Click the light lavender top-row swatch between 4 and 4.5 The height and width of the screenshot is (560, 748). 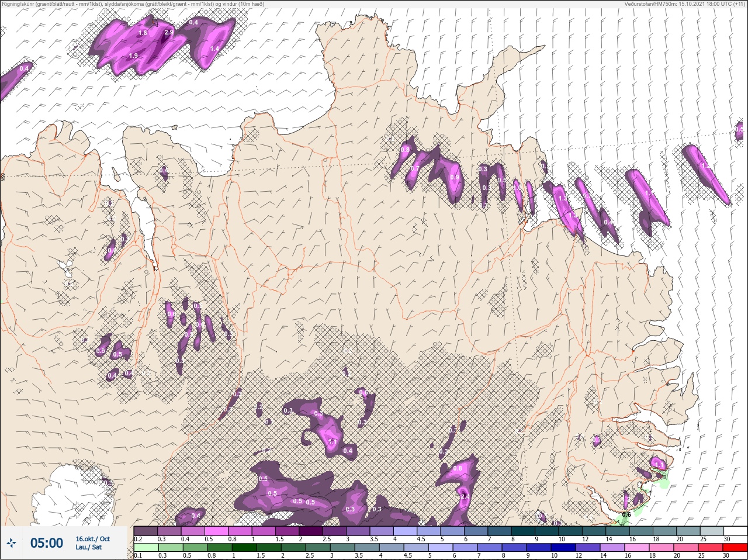405,531
